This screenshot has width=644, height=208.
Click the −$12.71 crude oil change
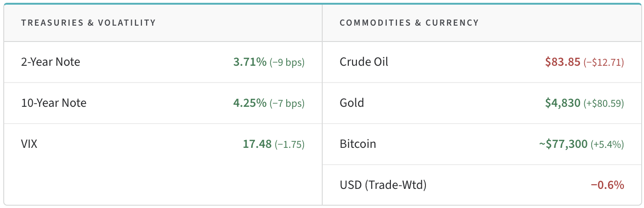[x=603, y=62]
